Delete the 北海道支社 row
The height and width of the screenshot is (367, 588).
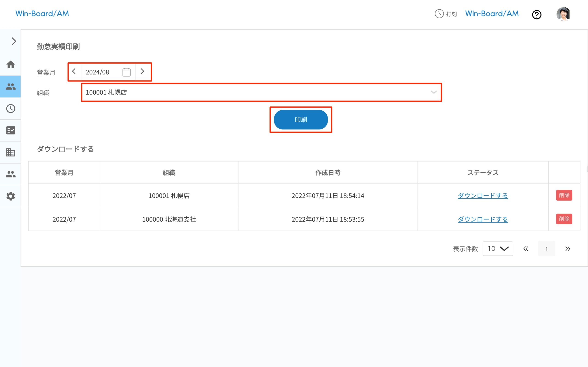564,219
